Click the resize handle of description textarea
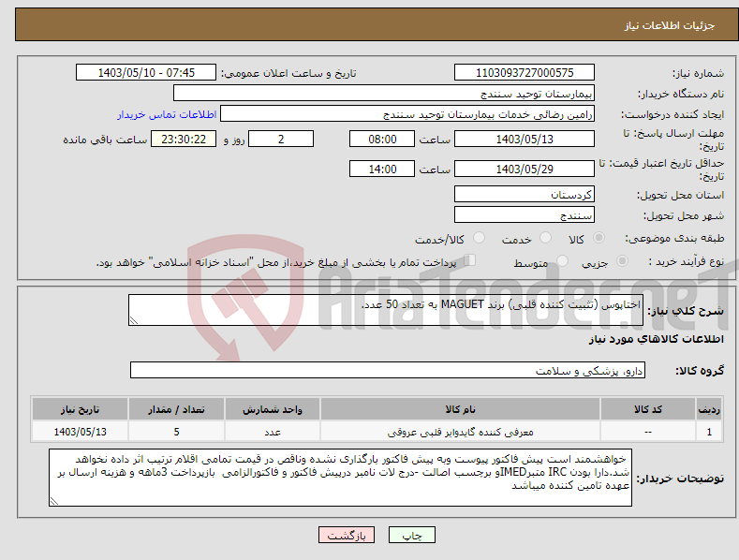This screenshot has width=739, height=560. [133, 320]
